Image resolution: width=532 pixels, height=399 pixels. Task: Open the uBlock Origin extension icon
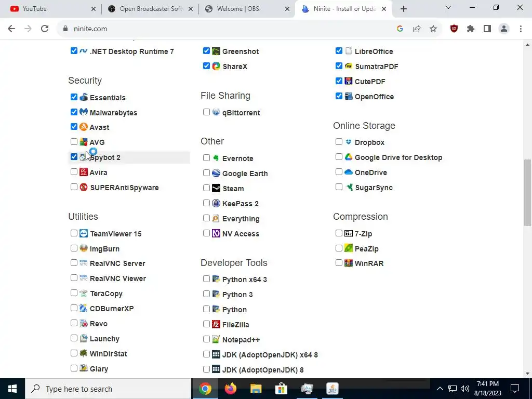tap(454, 29)
